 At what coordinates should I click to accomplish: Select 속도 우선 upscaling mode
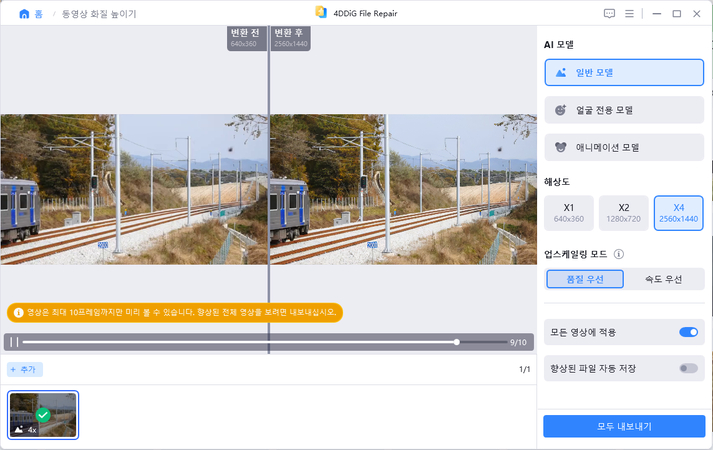point(663,279)
